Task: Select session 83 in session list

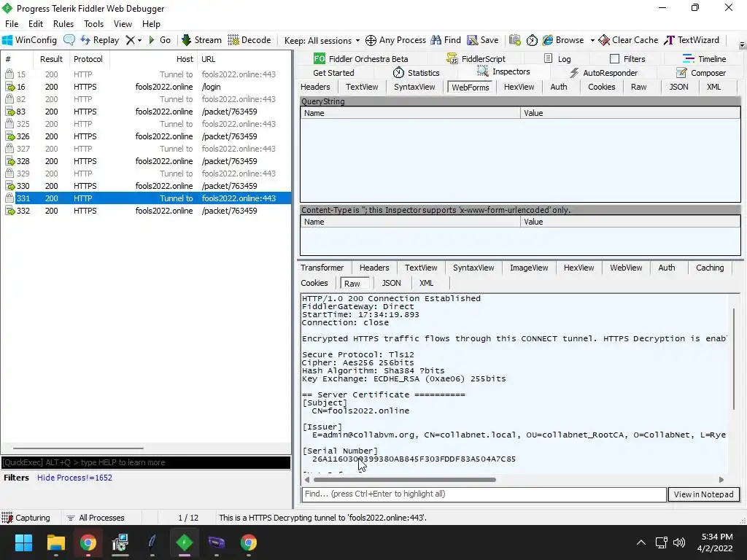Action: (x=146, y=112)
